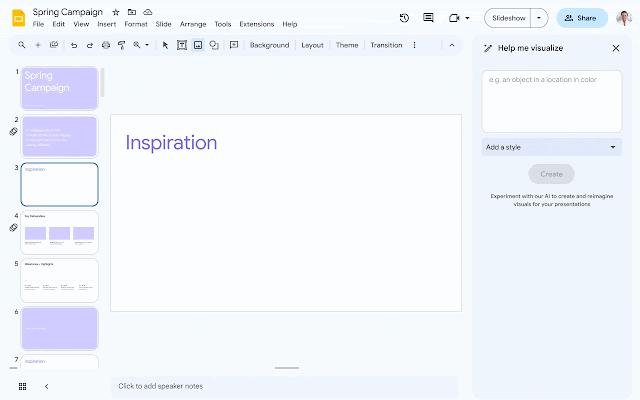Select slide 2 thumbnail

pyautogui.click(x=60, y=136)
